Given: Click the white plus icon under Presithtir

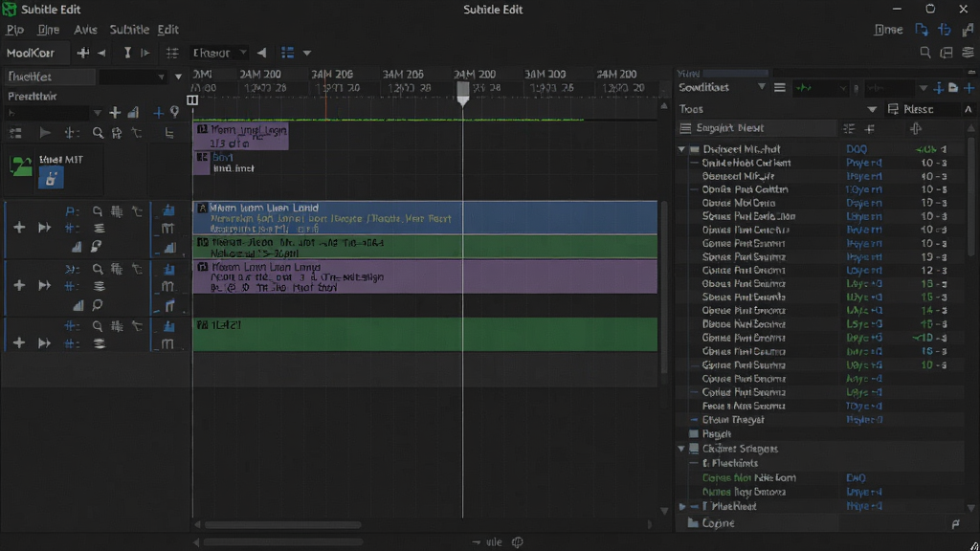Looking at the screenshot, I should 115,113.
